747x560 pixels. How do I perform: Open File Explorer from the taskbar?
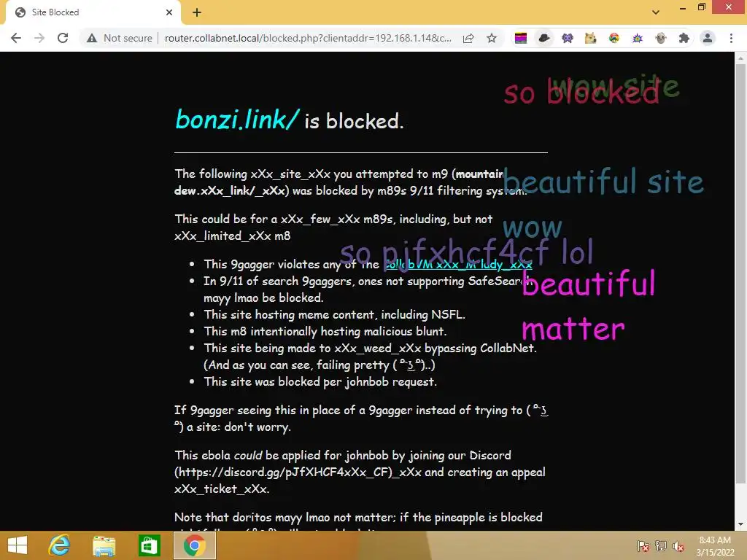click(104, 545)
